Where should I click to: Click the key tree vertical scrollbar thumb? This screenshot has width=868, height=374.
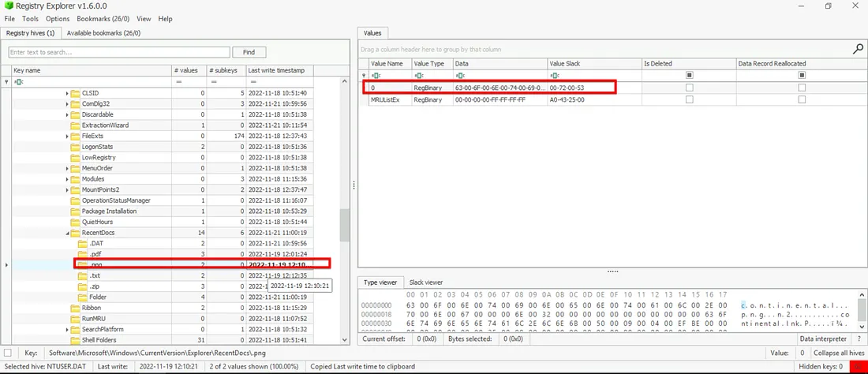(x=344, y=226)
